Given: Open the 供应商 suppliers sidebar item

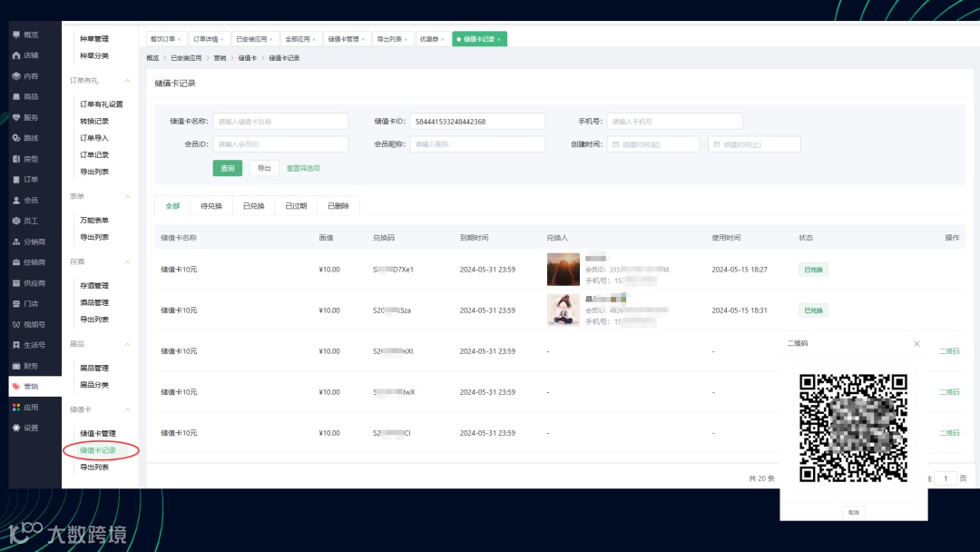Looking at the screenshot, I should click(x=29, y=283).
